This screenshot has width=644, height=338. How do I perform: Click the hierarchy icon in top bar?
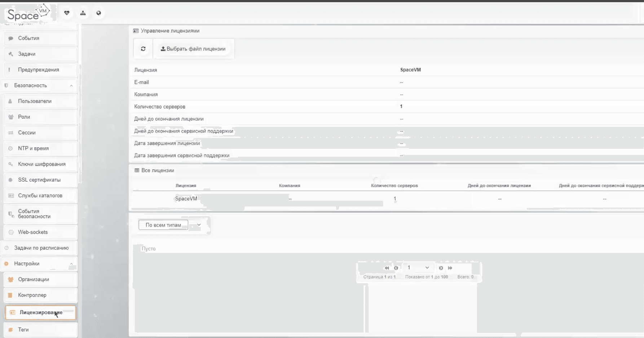point(83,13)
